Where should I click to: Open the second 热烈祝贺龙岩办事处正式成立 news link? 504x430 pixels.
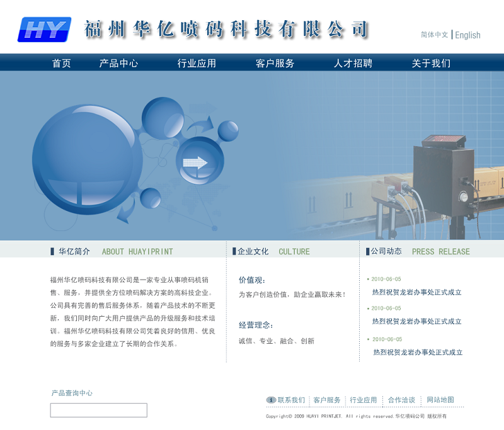(416, 322)
